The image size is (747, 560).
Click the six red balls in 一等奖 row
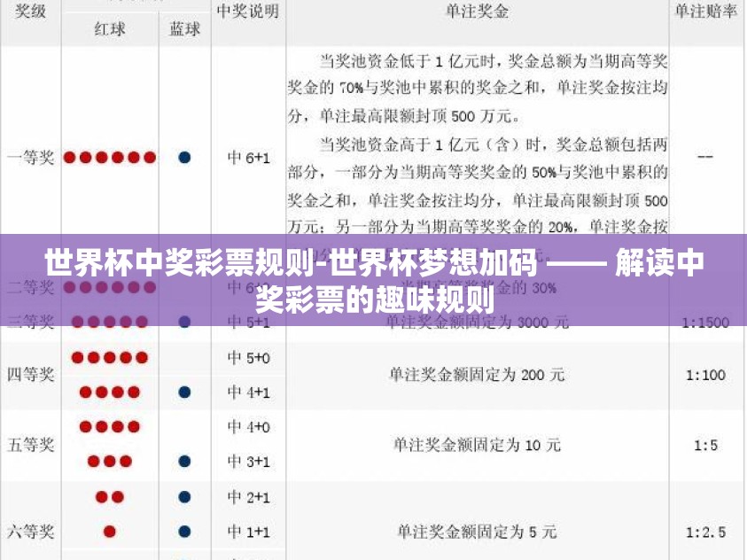pos(110,157)
